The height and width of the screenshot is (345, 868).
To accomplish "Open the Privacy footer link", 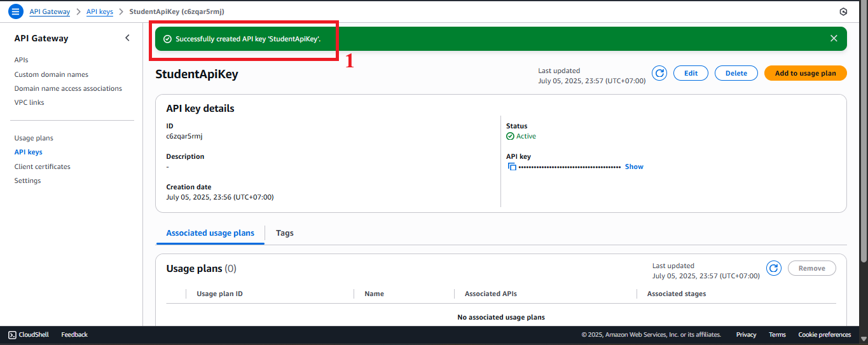I will click(746, 334).
